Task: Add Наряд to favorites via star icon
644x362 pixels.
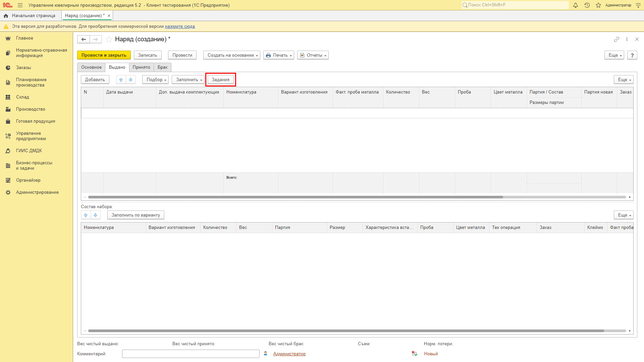Action: (109, 39)
